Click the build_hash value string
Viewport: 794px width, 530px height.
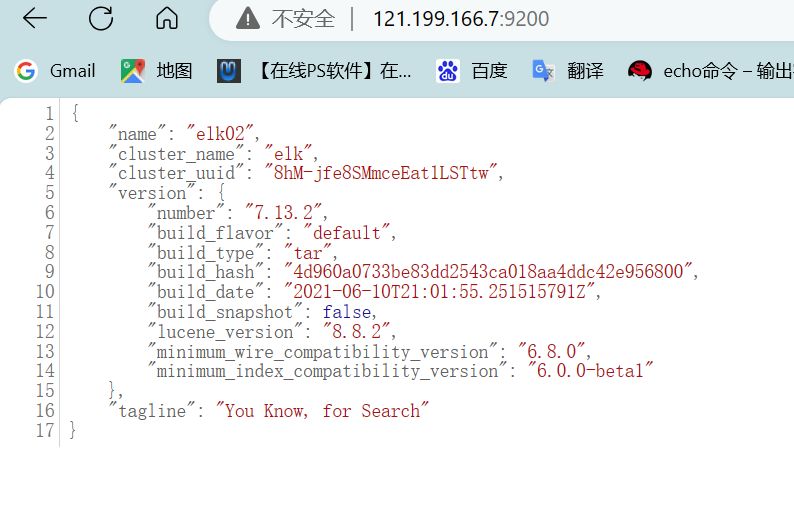click(488, 272)
